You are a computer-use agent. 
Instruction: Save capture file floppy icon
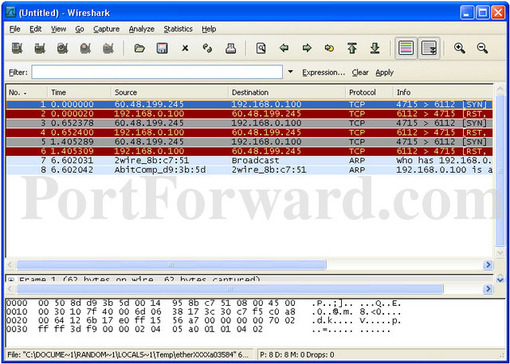162,48
